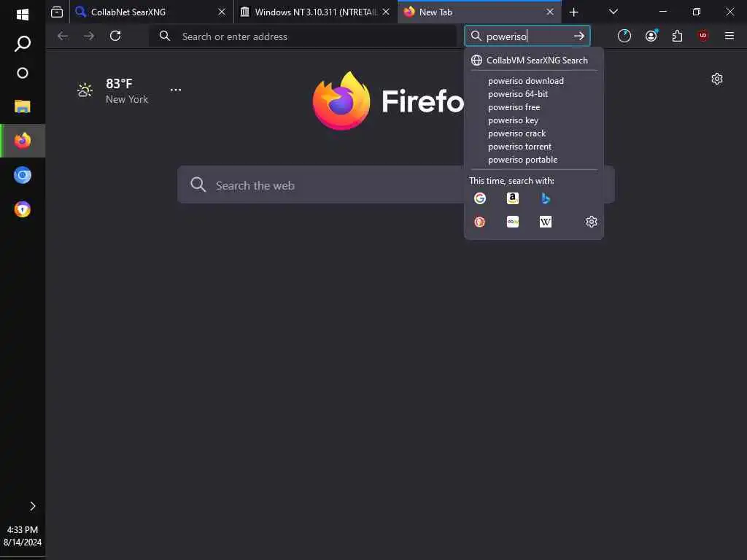This screenshot has width=747, height=560.
Task: Launch the Chromium browser from the taskbar
Action: [23, 175]
